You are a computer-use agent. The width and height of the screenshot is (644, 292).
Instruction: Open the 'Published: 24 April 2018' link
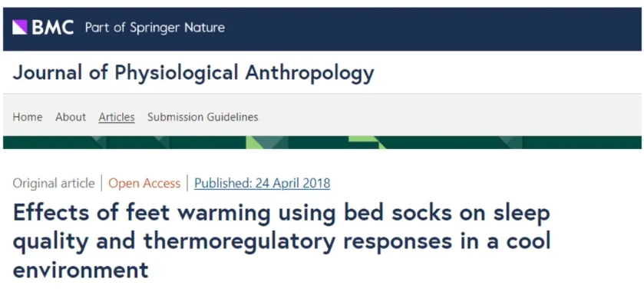coord(262,183)
